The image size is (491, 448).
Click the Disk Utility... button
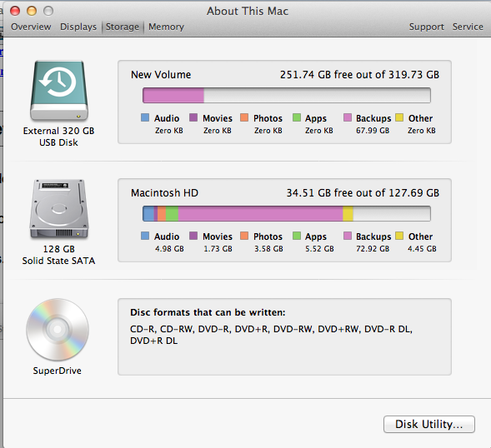[429, 424]
